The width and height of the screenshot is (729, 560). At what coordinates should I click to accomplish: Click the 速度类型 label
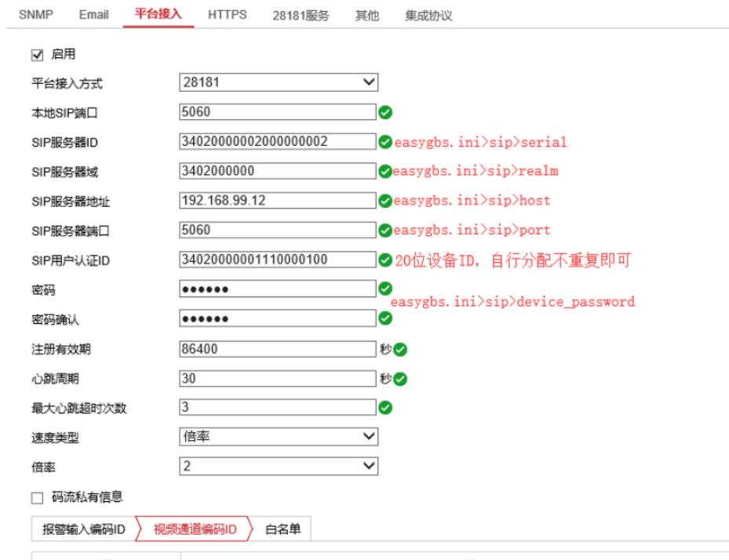point(55,438)
